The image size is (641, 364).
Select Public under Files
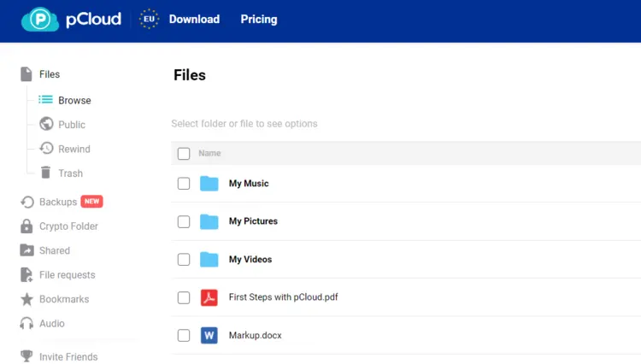tap(72, 125)
